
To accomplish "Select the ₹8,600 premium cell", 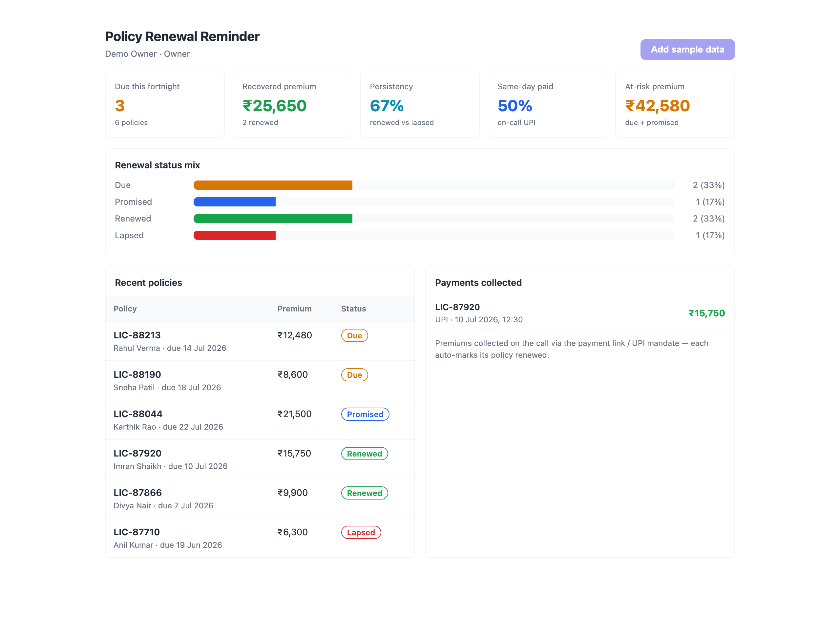I will tap(292, 374).
